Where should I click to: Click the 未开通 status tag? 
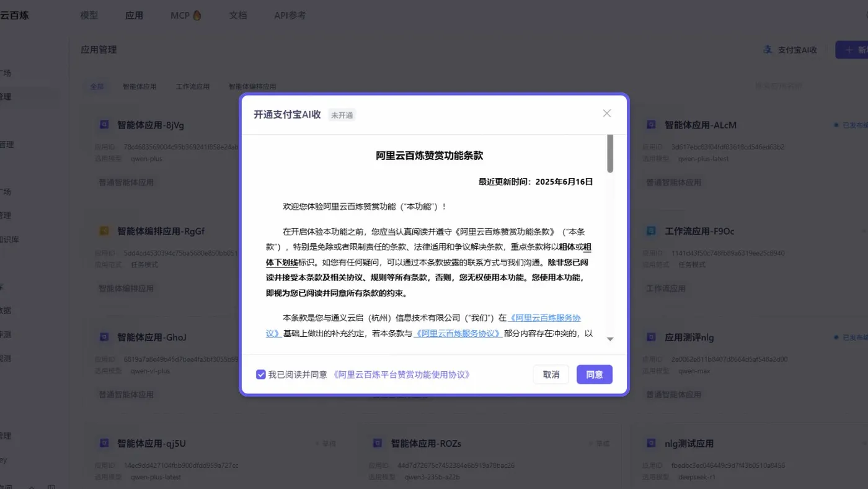tap(342, 115)
